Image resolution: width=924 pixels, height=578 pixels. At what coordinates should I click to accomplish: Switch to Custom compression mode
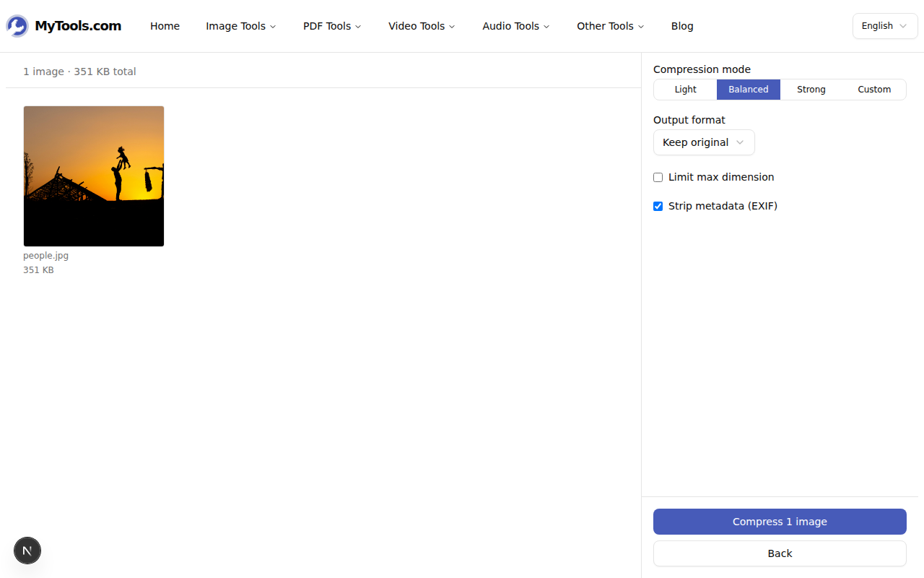click(x=874, y=90)
